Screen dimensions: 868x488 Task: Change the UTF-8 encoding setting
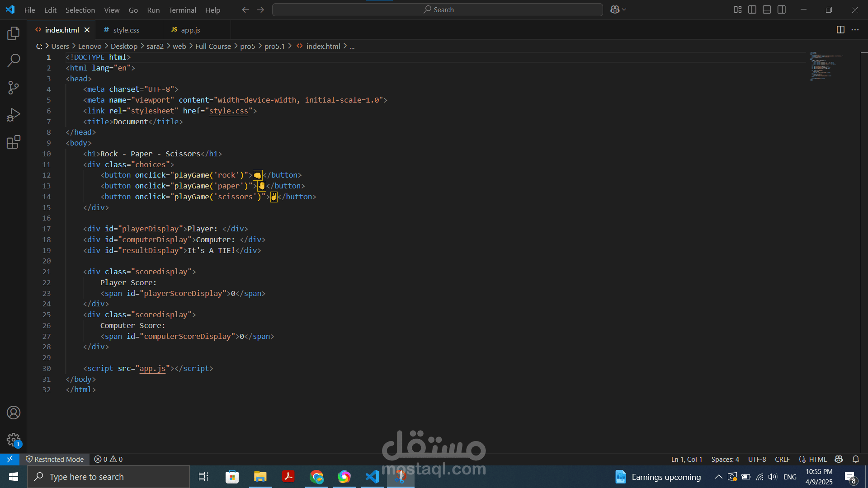tap(757, 459)
